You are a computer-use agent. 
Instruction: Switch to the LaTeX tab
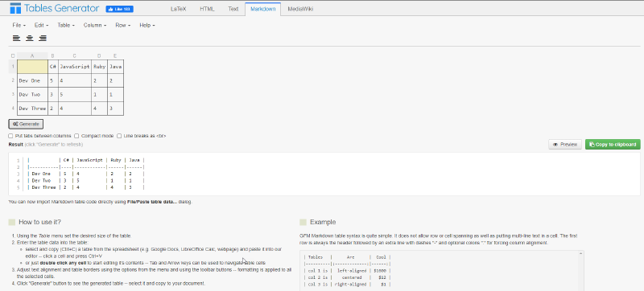[178, 9]
